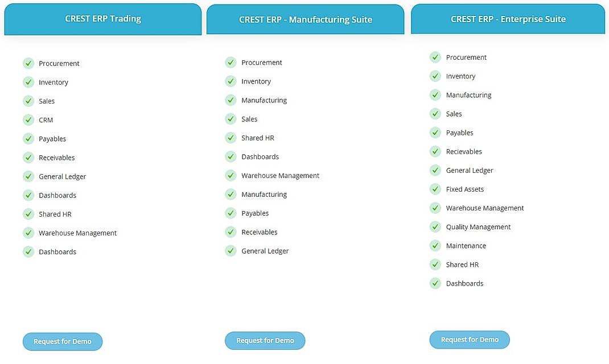Toggle the Sales check under CREST ERP Trading
Screen dimensions: 609x364
tap(28, 101)
